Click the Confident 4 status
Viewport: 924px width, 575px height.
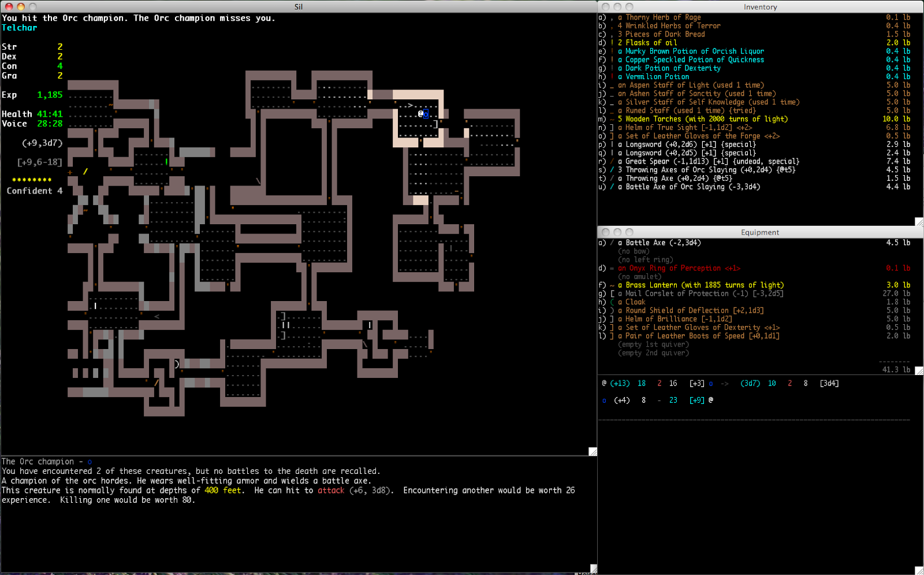pyautogui.click(x=35, y=191)
